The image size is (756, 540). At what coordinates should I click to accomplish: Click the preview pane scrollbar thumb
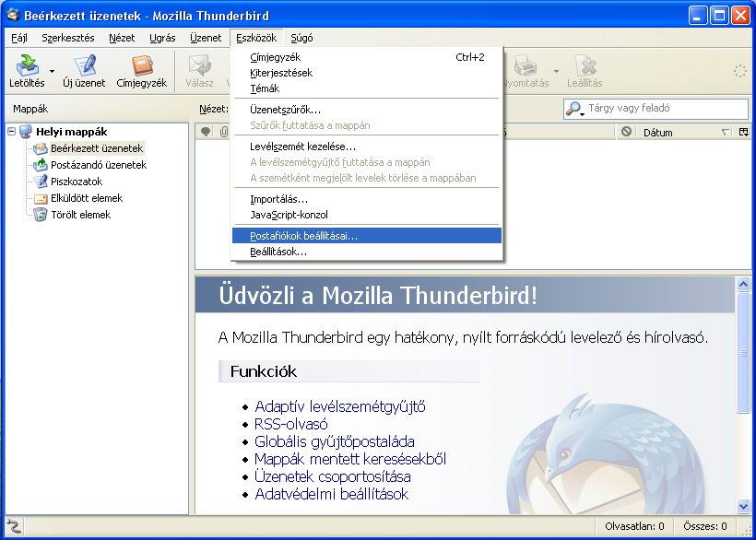[743, 352]
